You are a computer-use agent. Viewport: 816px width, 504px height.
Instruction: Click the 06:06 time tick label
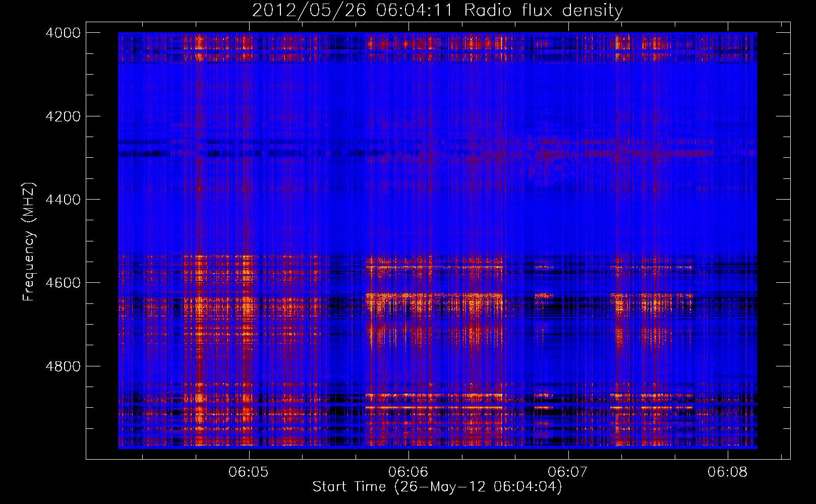point(409,472)
